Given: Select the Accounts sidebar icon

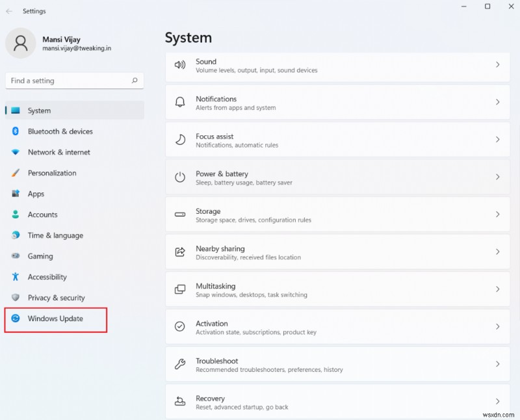Looking at the screenshot, I should (x=14, y=215).
